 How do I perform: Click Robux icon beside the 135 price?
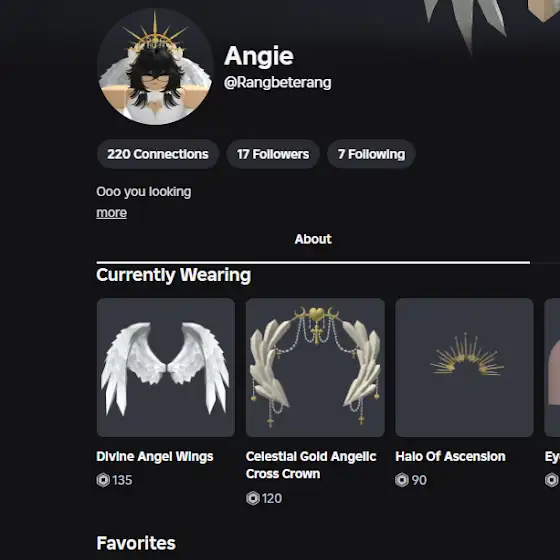click(103, 480)
